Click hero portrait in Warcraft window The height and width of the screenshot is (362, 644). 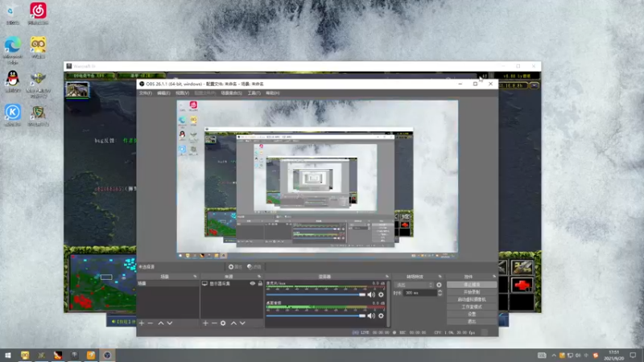[77, 89]
